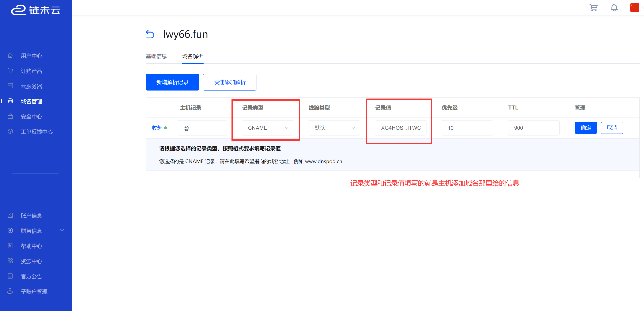Click the lwy66.fun domain title
This screenshot has width=644, height=311.
click(x=185, y=34)
